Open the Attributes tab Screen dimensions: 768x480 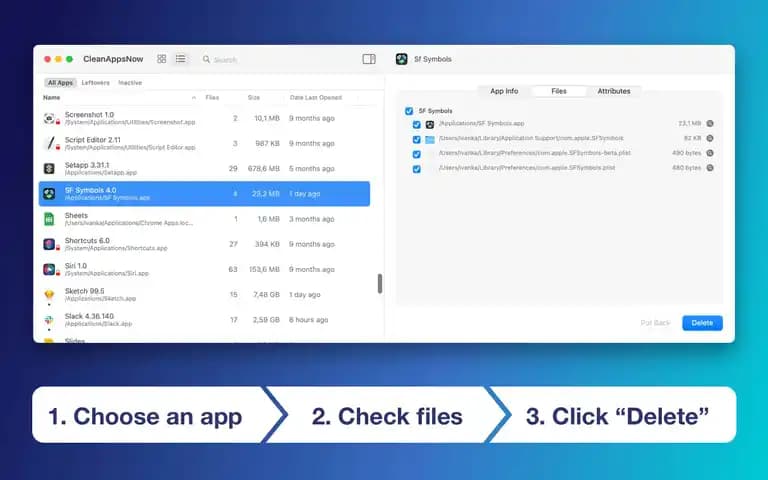[614, 91]
